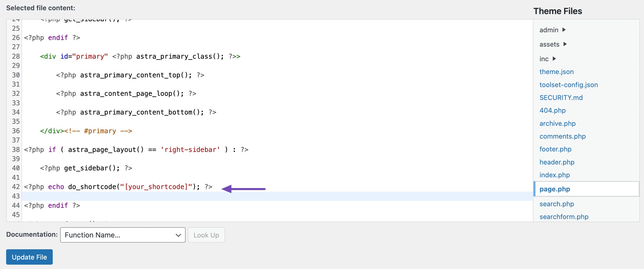Open toolset-config.json for editing
644x269 pixels.
(568, 85)
